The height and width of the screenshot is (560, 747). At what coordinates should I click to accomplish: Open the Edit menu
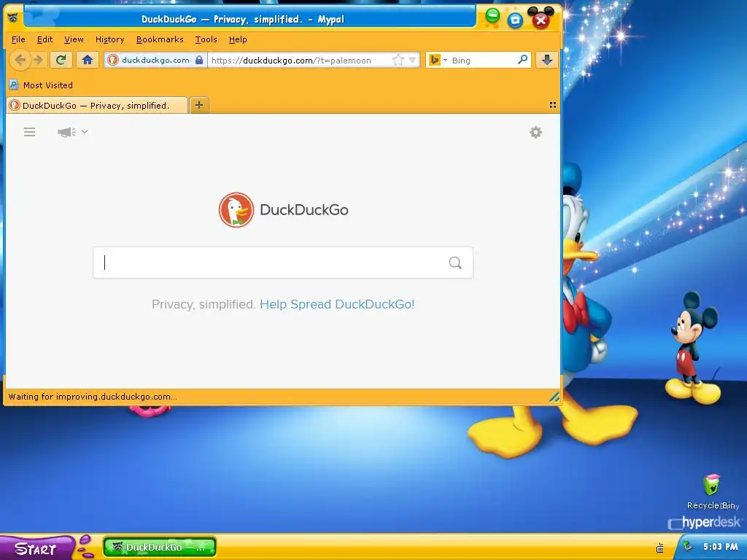44,39
